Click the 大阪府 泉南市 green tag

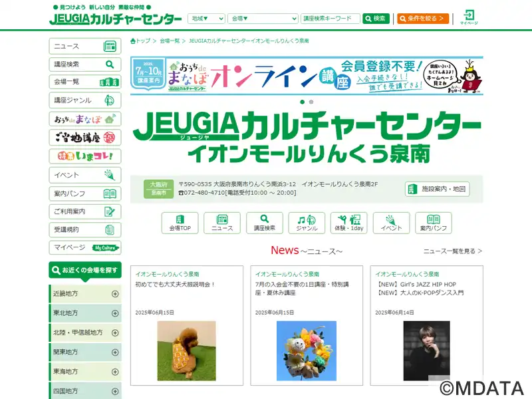(158, 189)
